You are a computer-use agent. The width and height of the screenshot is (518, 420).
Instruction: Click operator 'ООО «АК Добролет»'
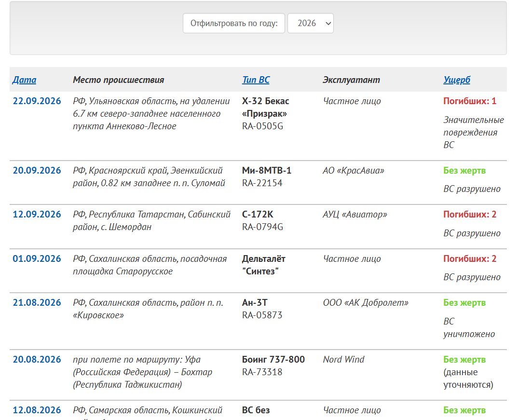point(366,302)
